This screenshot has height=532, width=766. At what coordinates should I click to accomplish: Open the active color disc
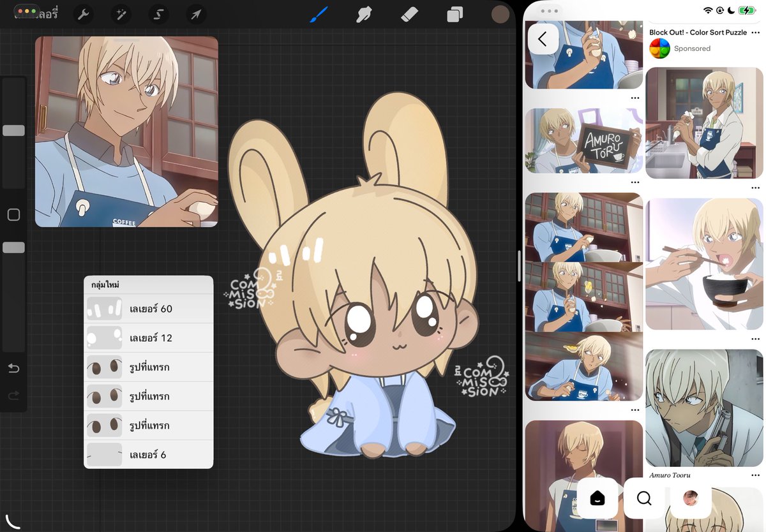point(500,14)
